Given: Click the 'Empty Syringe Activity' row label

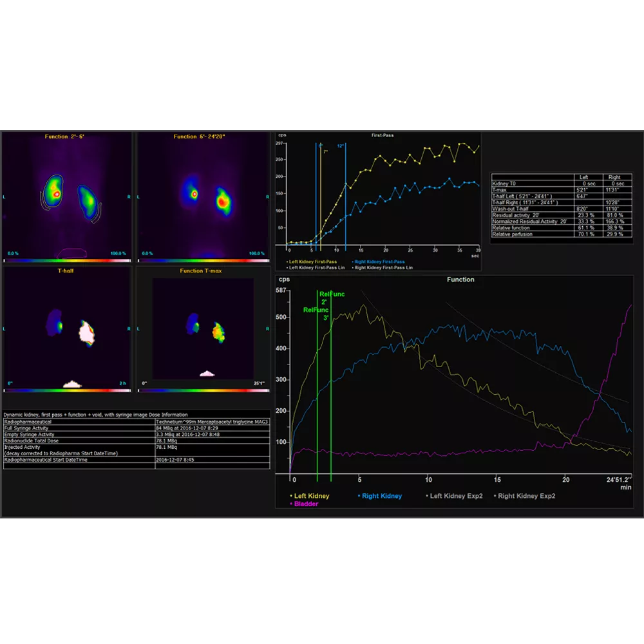Looking at the screenshot, I should click(29, 434).
